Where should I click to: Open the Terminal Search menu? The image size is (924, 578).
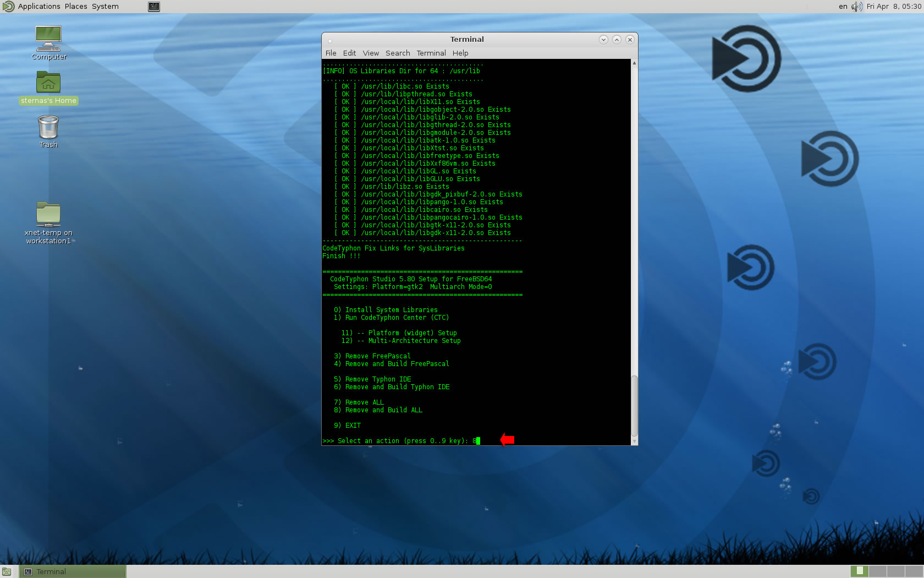point(398,53)
